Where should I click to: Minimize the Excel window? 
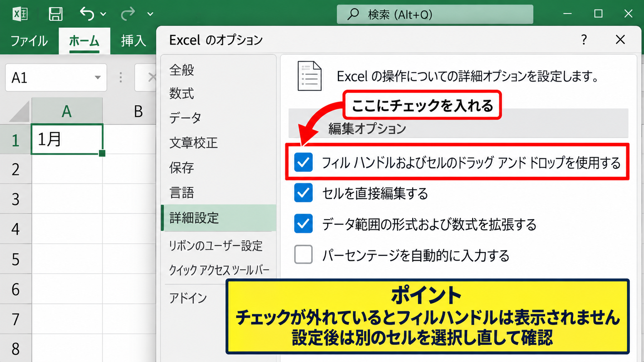pyautogui.click(x=567, y=14)
